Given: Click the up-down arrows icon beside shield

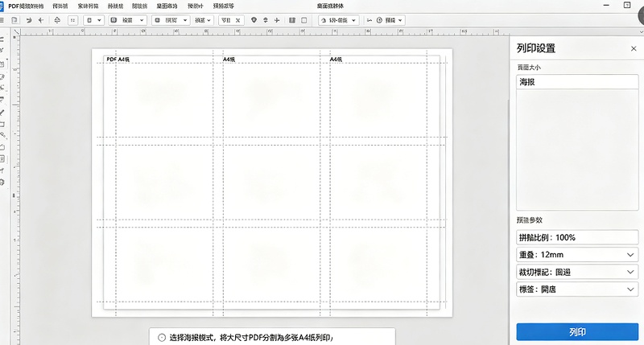Looking at the screenshot, I should [266, 20].
